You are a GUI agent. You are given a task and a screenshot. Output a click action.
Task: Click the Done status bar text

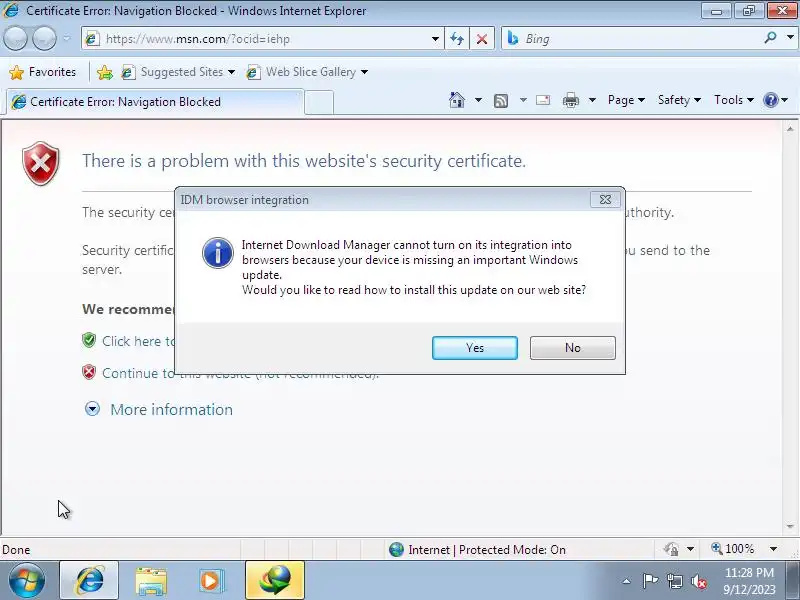pyautogui.click(x=16, y=549)
